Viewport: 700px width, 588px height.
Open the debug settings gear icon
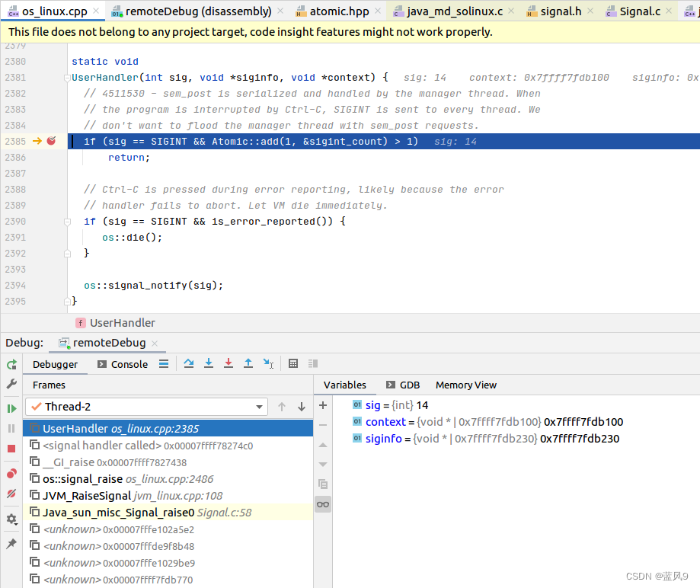point(11,519)
